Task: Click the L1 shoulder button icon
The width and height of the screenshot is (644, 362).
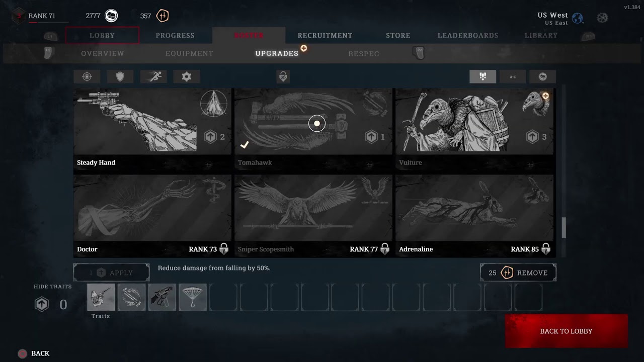Action: pos(50,36)
